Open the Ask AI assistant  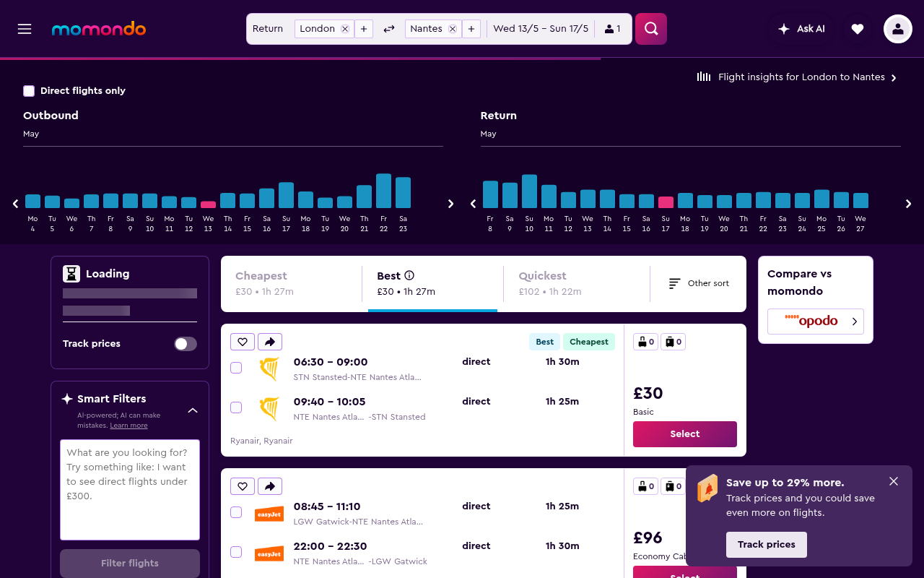pyautogui.click(x=801, y=29)
